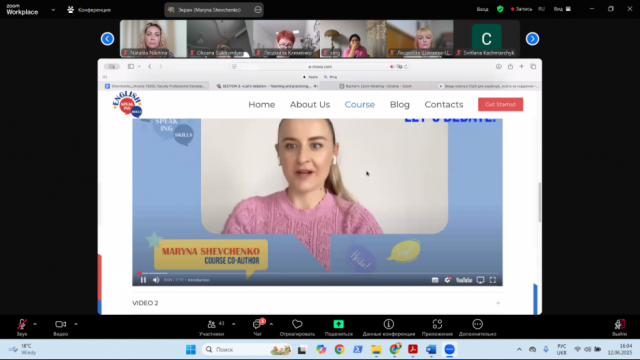Open the Конференция meeting tab
This screenshot has height=360, width=640.
click(x=89, y=10)
